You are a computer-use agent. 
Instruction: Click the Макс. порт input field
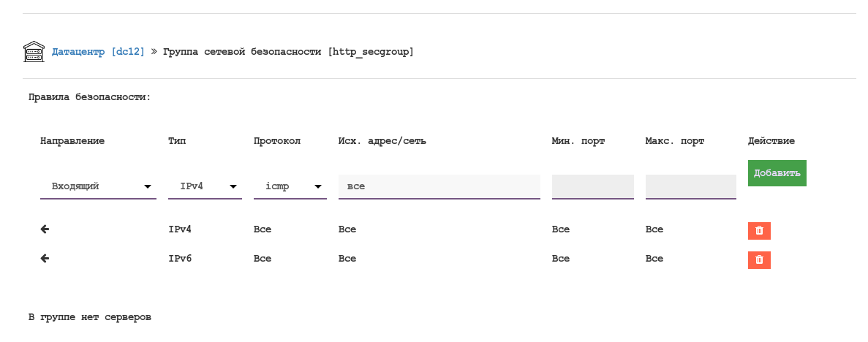[690, 186]
